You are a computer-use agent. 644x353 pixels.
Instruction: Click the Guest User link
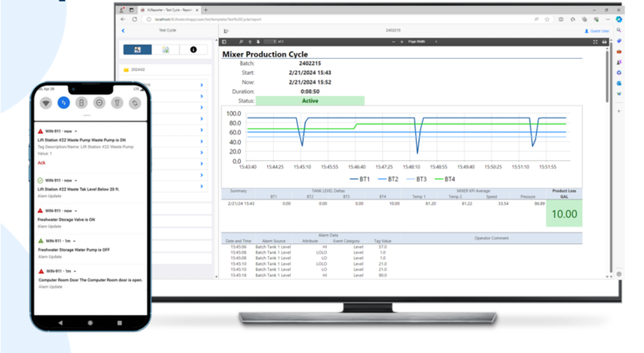pos(597,31)
